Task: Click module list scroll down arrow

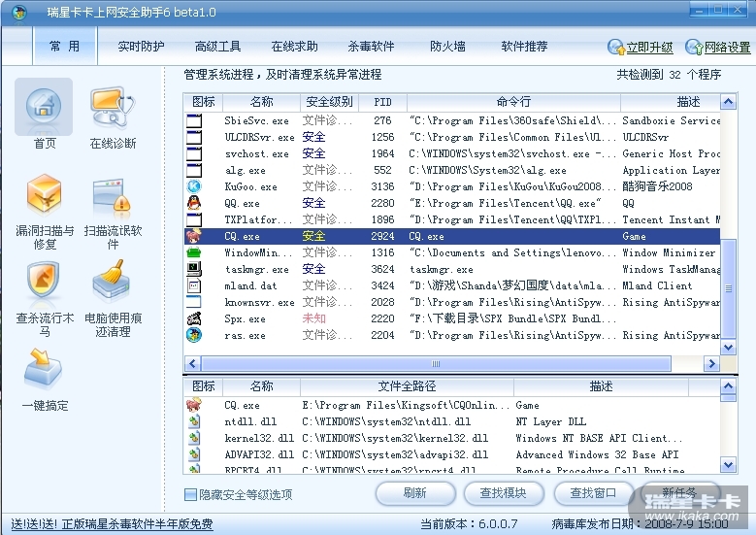Action: click(x=728, y=465)
